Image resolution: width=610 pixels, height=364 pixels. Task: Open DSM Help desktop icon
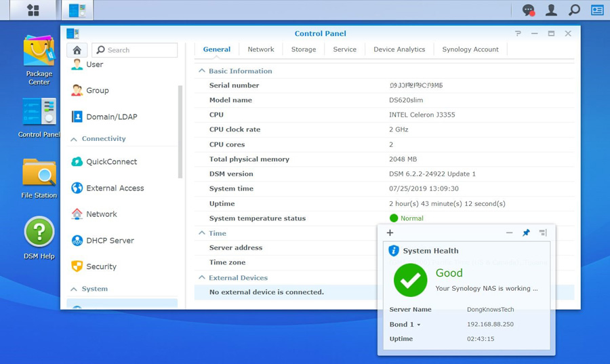[x=39, y=238]
